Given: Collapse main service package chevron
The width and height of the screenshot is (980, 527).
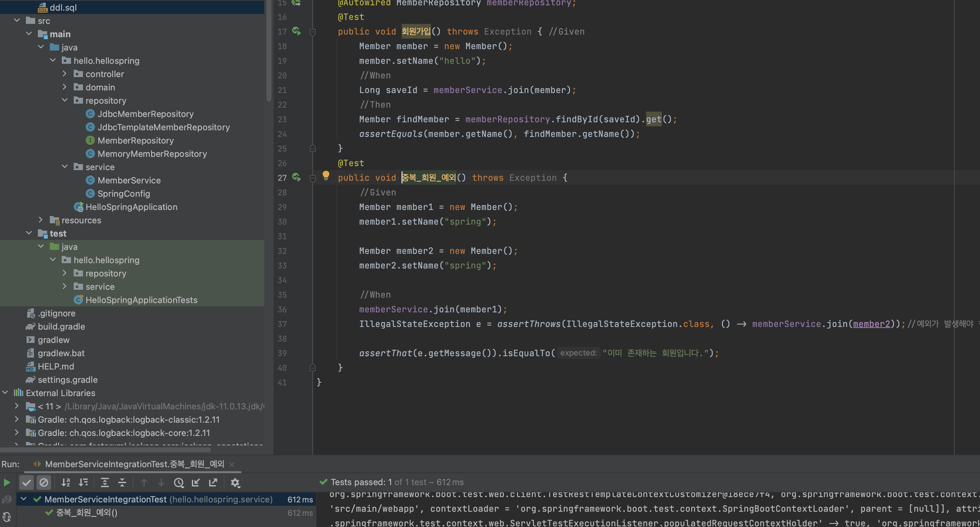Looking at the screenshot, I should pyautogui.click(x=65, y=166).
